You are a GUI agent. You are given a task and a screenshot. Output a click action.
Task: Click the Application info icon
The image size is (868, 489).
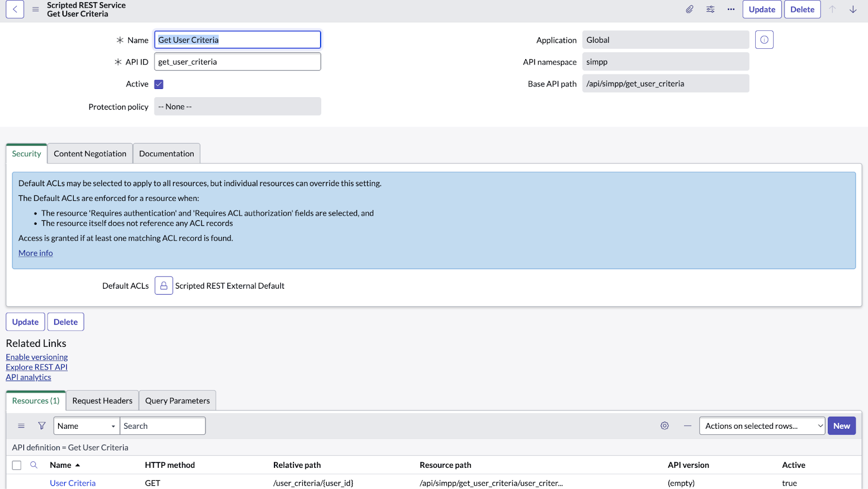point(764,40)
